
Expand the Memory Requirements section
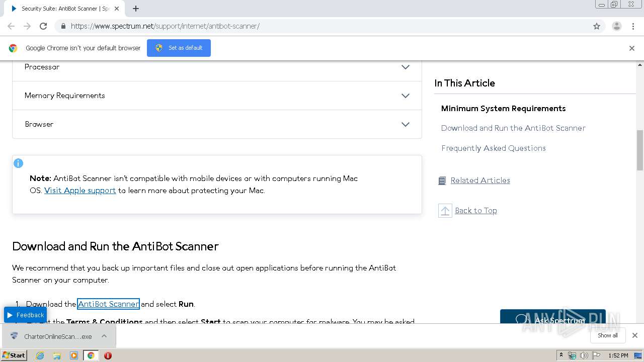217,96
